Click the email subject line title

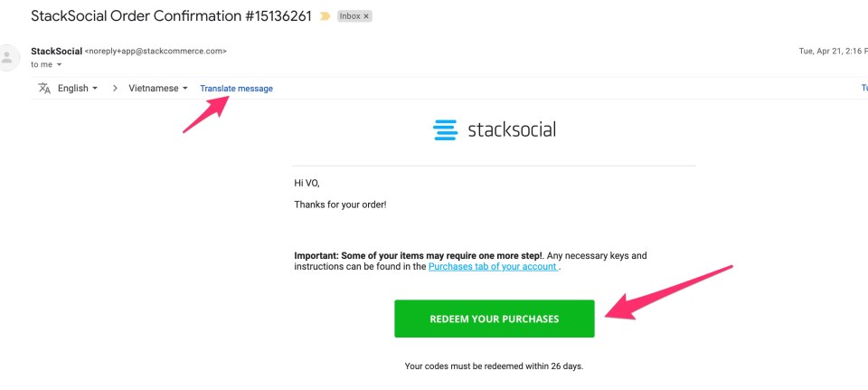(170, 16)
